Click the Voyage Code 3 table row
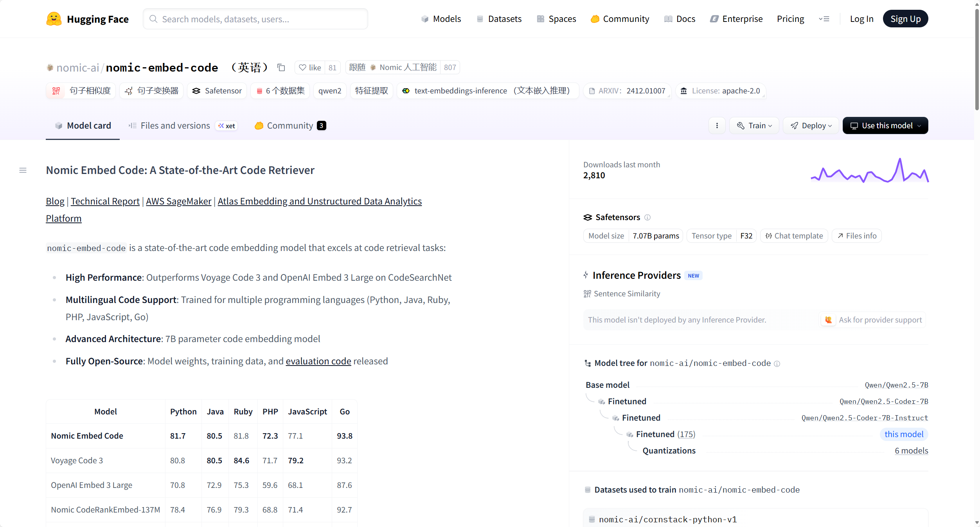The width and height of the screenshot is (980, 527). point(201,461)
